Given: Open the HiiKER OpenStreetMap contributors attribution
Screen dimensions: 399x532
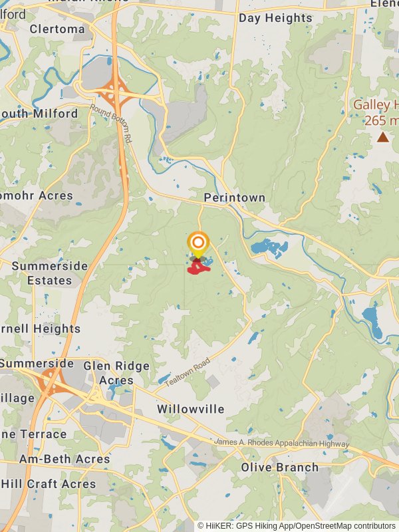Looking at the screenshot, I should coord(296,526).
